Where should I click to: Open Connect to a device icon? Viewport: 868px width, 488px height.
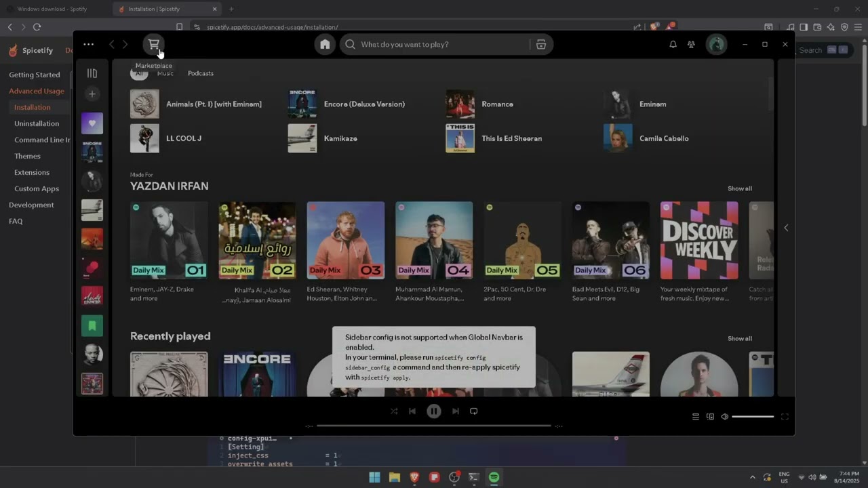(710, 417)
